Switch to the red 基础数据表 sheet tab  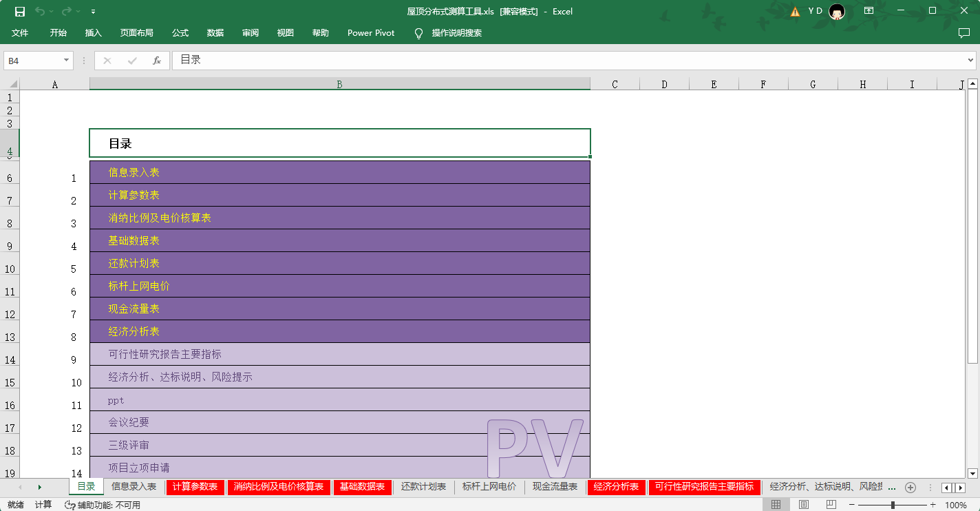[363, 487]
